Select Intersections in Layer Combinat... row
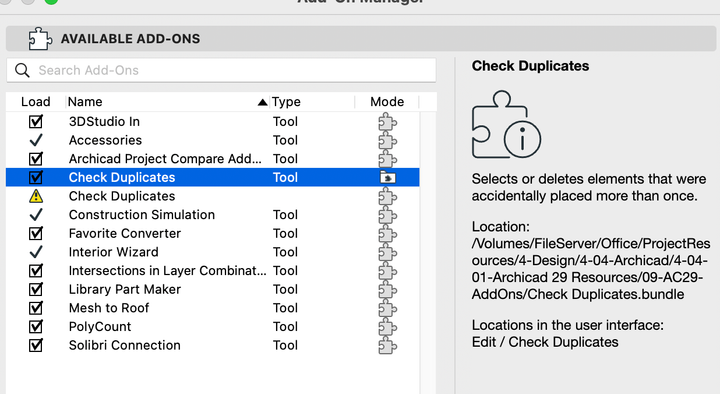 tap(213, 270)
